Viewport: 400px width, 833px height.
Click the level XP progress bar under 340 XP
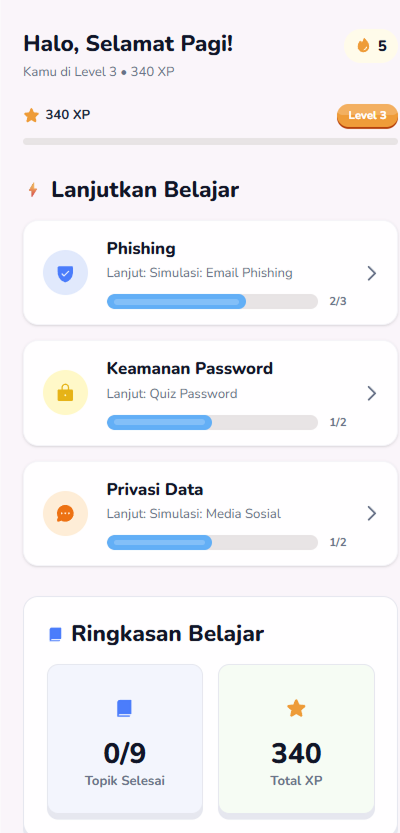coord(210,141)
